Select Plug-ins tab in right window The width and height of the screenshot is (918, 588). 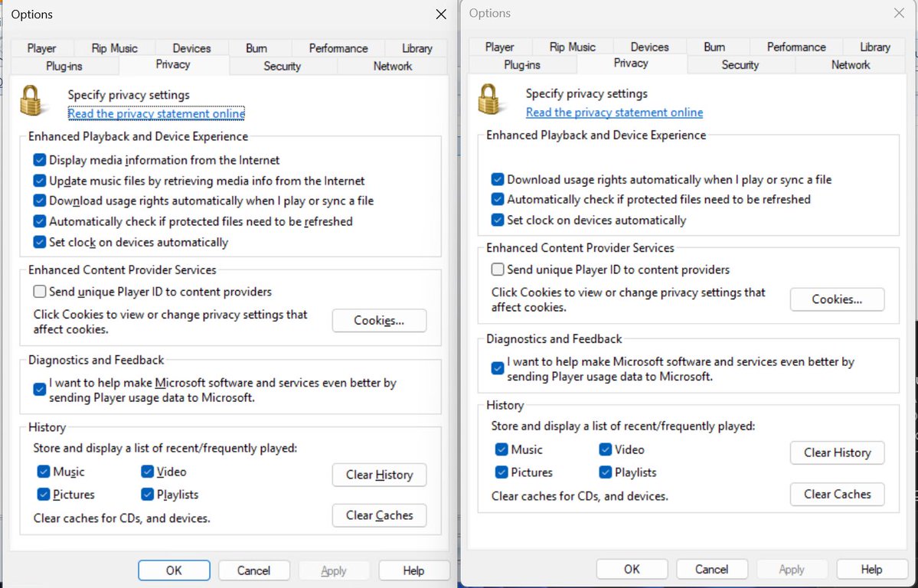(x=522, y=65)
